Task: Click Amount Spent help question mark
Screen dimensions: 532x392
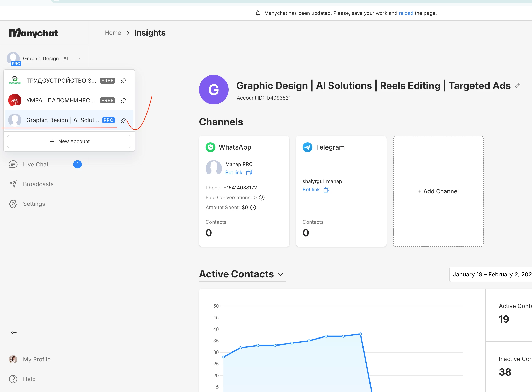Action: [x=253, y=208]
